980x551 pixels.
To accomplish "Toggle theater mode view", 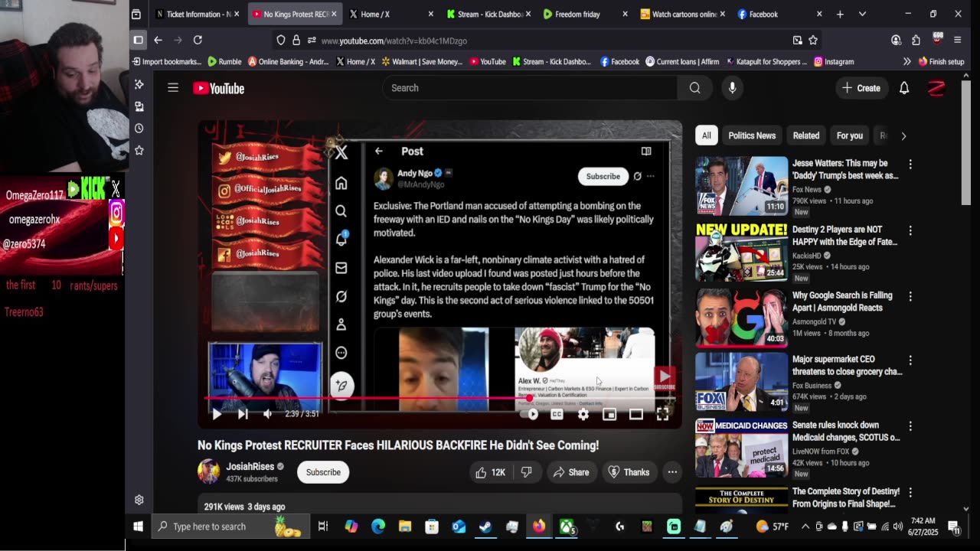I will click(x=636, y=414).
